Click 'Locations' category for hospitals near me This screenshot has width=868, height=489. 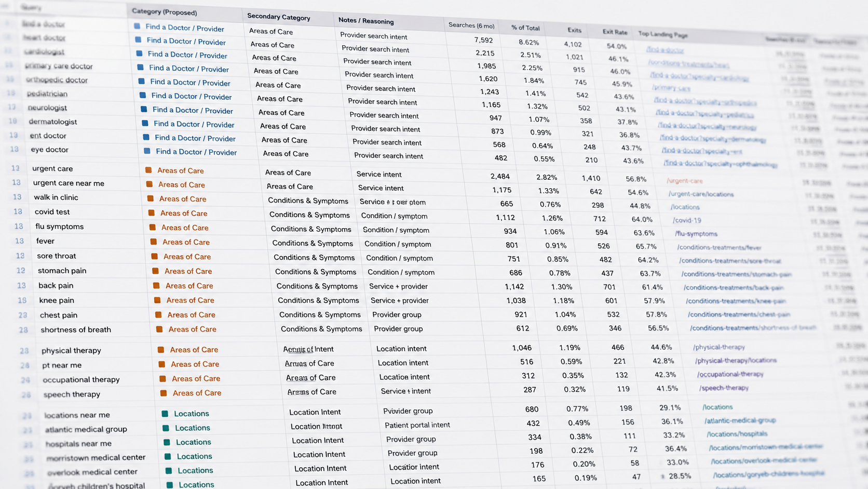(x=193, y=442)
